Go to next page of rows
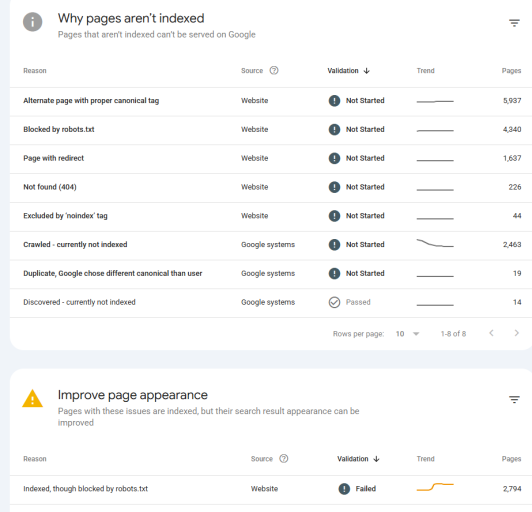This screenshot has width=532, height=512. (x=516, y=333)
